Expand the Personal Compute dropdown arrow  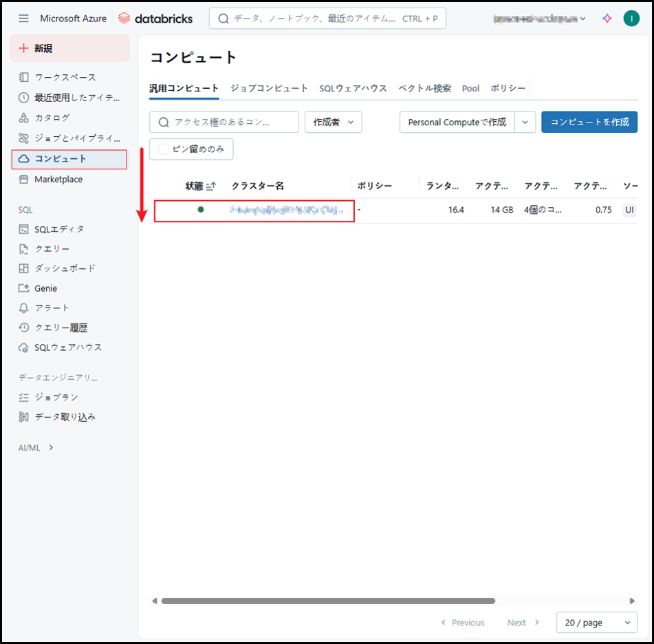525,122
